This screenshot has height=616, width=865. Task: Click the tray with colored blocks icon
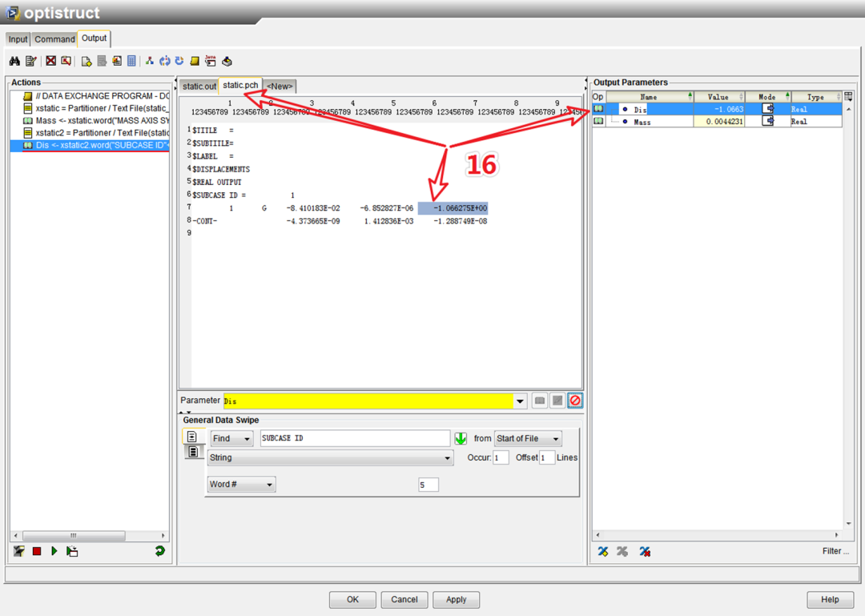click(x=227, y=61)
